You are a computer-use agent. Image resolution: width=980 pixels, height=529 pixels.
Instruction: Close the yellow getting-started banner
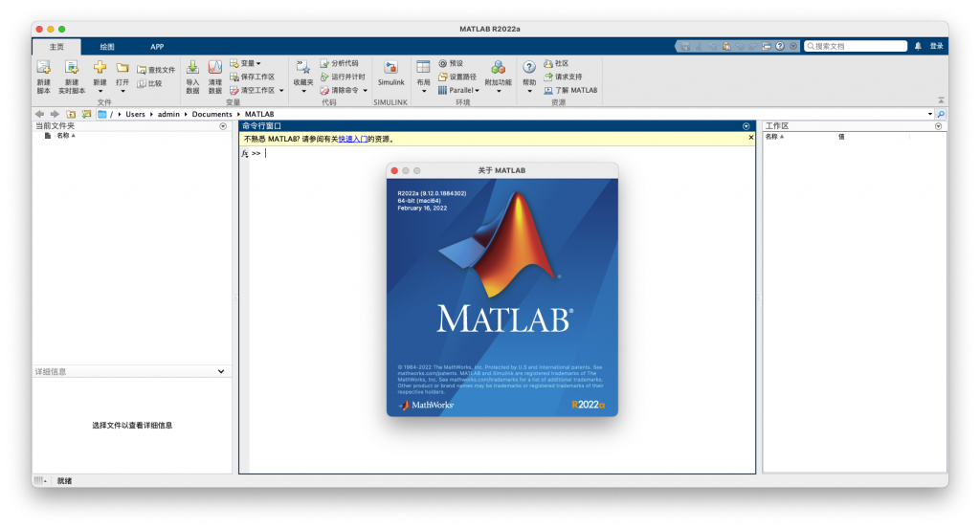click(750, 138)
